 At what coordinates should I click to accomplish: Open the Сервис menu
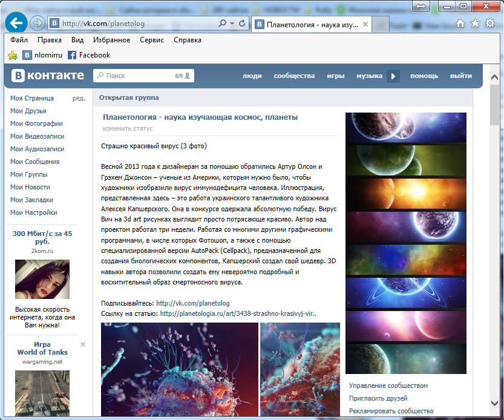[152, 40]
